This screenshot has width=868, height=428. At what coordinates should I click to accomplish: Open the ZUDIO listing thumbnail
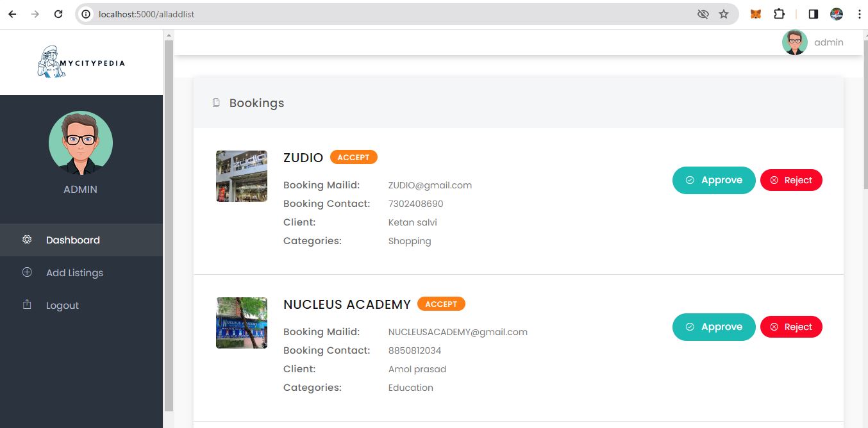tap(242, 176)
